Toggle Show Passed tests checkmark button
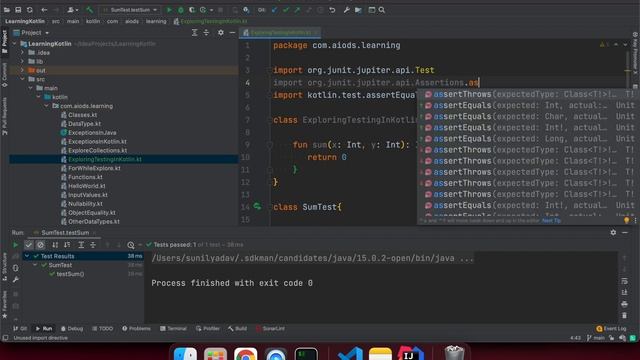The image size is (640, 360). pos(29,245)
